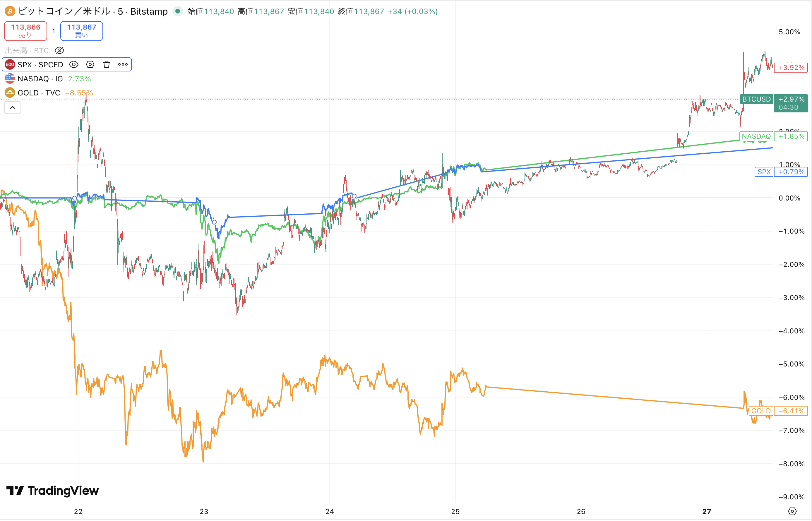Click the gold bars icon beside GOLD·TVC
The width and height of the screenshot is (812, 521).
pyautogui.click(x=10, y=92)
